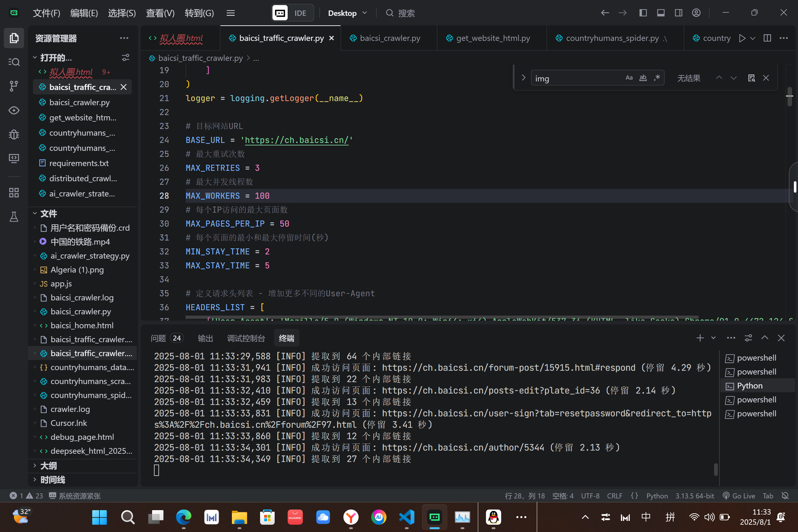Open the new terminal profile dropdown

pyautogui.click(x=713, y=338)
